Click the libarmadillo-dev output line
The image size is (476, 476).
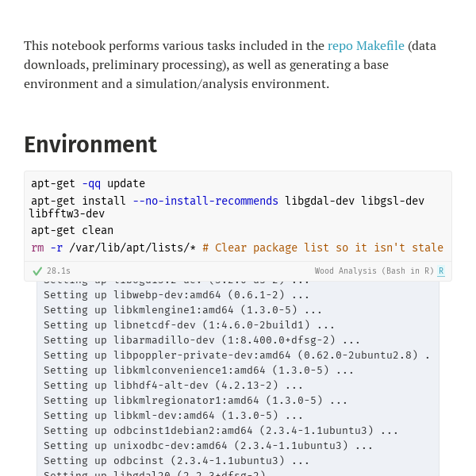(202, 340)
